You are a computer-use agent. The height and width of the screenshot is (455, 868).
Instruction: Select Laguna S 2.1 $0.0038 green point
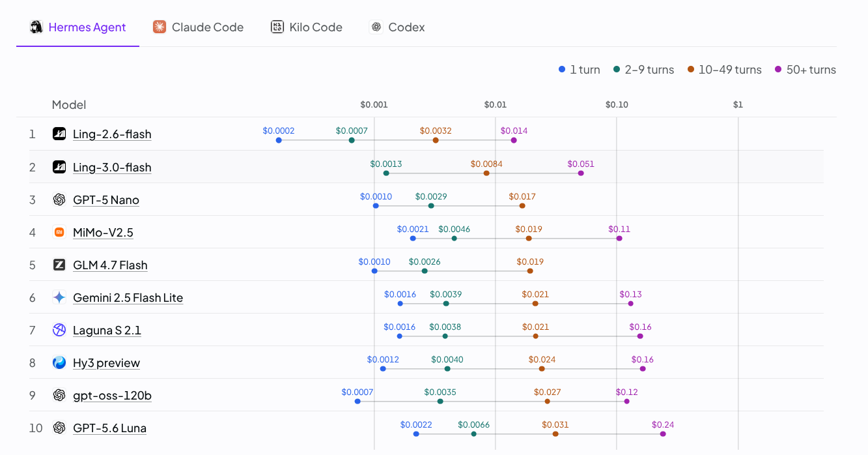(445, 336)
